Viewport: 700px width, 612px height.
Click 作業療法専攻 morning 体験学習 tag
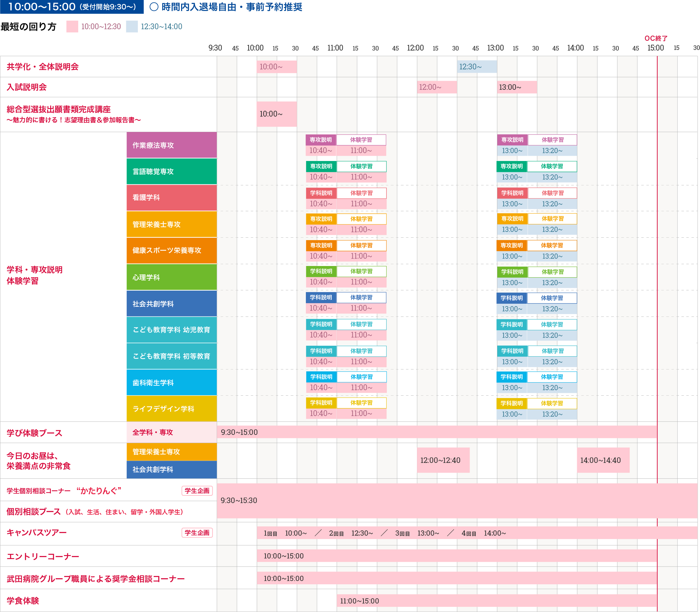(x=361, y=140)
